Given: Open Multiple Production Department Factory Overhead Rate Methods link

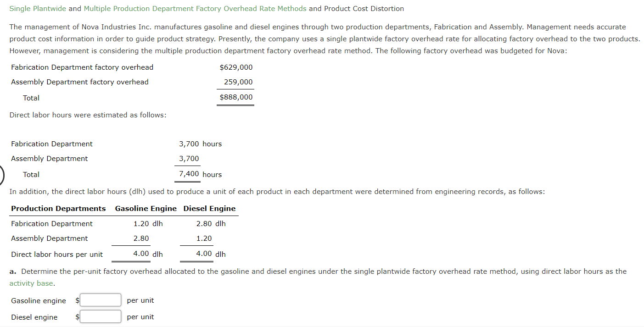Looking at the screenshot, I should click(195, 9).
